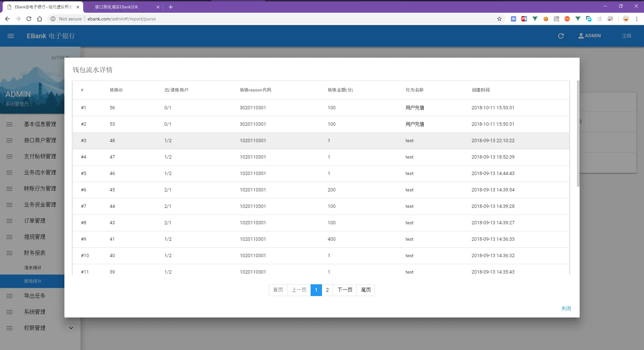Jump to page 2 in pagination

(327, 290)
